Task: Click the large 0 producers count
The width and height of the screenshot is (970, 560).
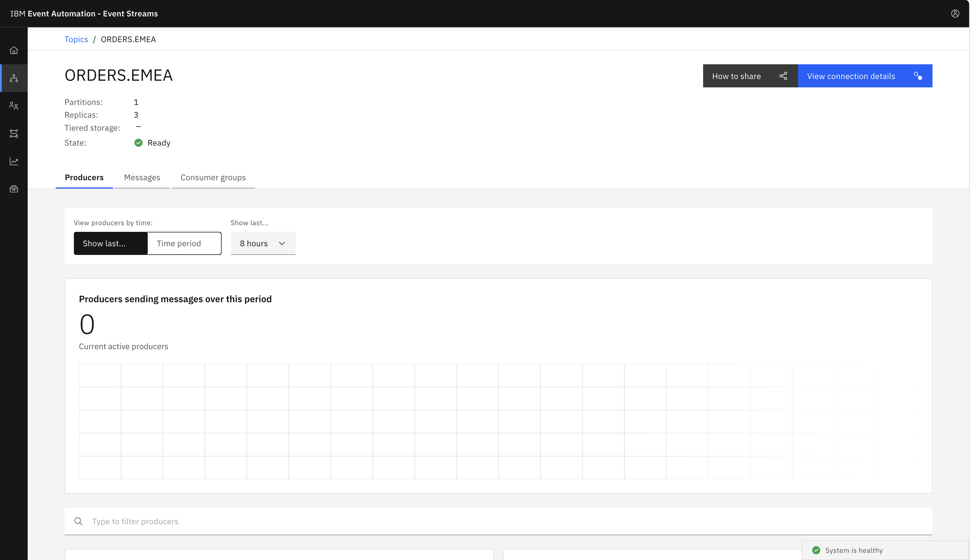Action: click(87, 324)
